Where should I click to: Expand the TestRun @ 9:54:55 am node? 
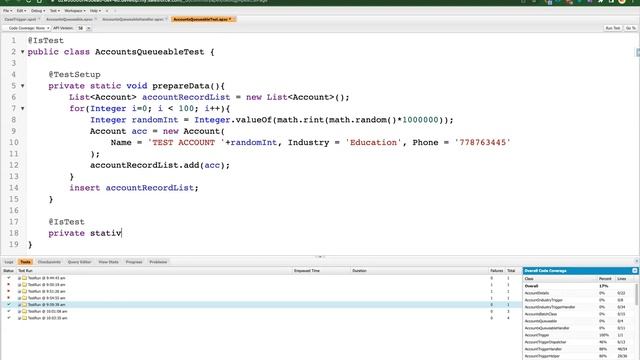click(x=19, y=298)
